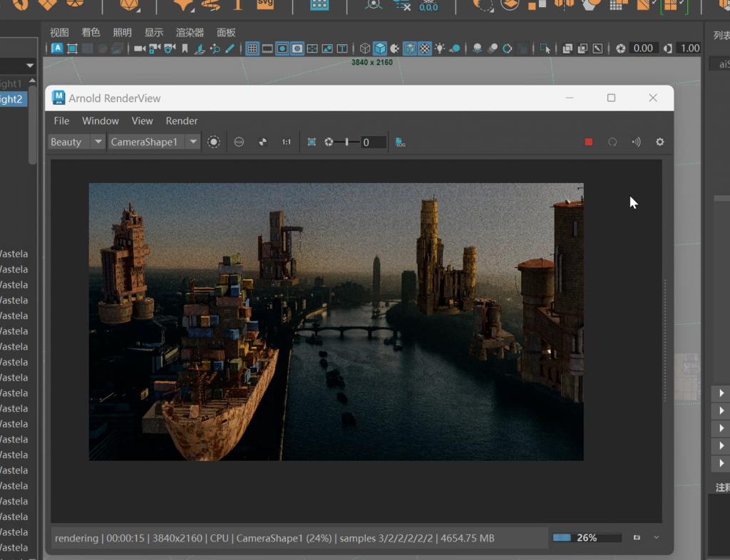Open the 照明 viewport menu
The height and width of the screenshot is (560, 730).
(x=123, y=33)
